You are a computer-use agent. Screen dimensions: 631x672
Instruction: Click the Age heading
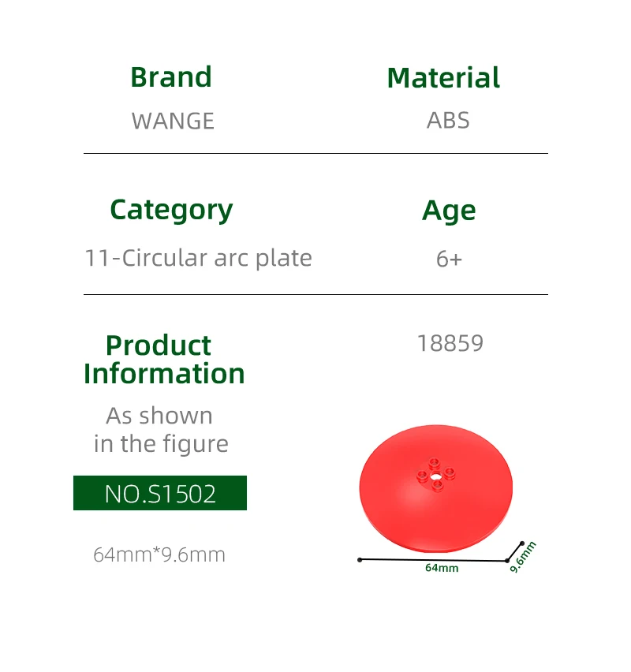pos(449,211)
